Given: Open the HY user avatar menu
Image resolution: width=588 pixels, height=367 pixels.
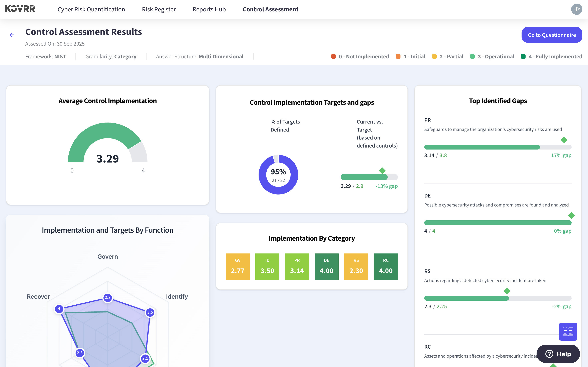Looking at the screenshot, I should [x=576, y=9].
